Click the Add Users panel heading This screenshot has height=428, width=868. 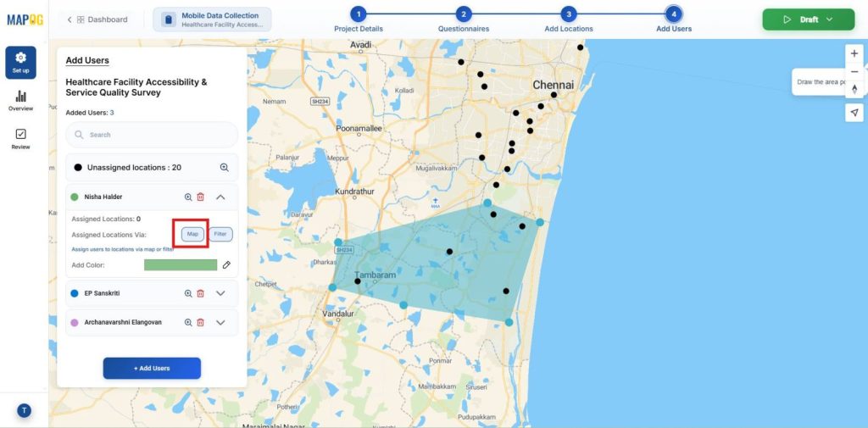[x=87, y=60]
